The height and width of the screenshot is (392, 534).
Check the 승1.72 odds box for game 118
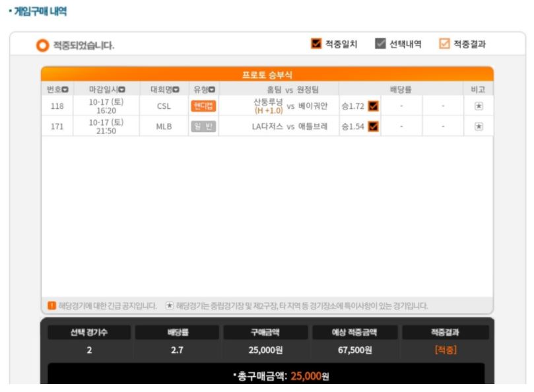pyautogui.click(x=374, y=106)
